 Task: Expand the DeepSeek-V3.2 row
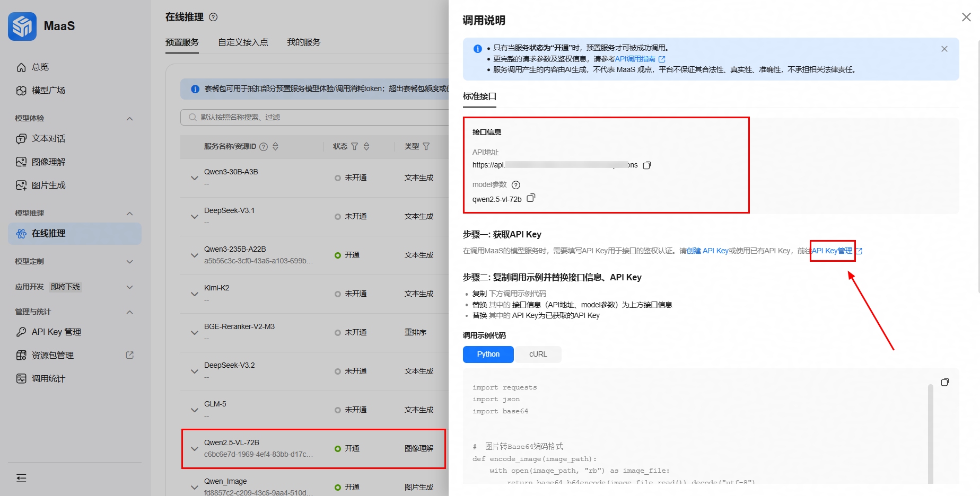(195, 371)
